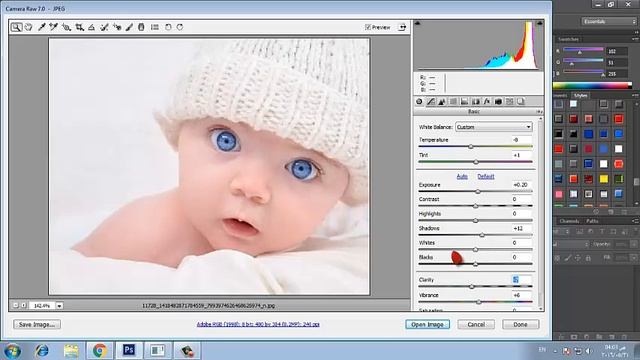
Task: Apply the yellow style swatch in Styles panel
Action: click(x=603, y=179)
